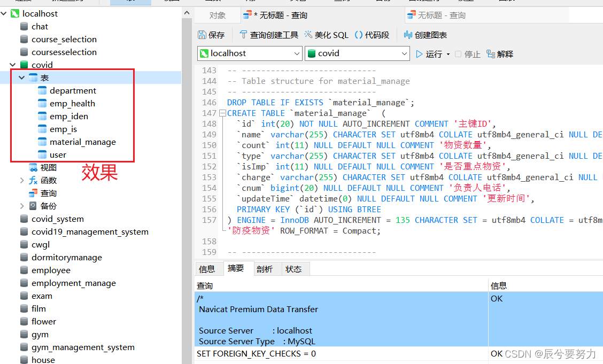Viewport: 603px width, 364px height.
Task: Click the covid19_management_system database icon
Action: coord(24,232)
